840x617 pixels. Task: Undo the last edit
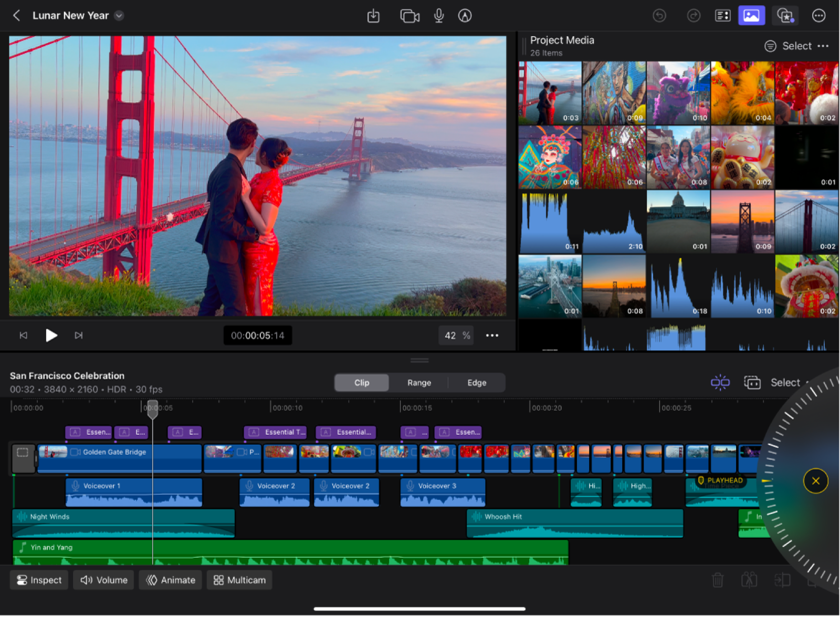click(x=659, y=16)
